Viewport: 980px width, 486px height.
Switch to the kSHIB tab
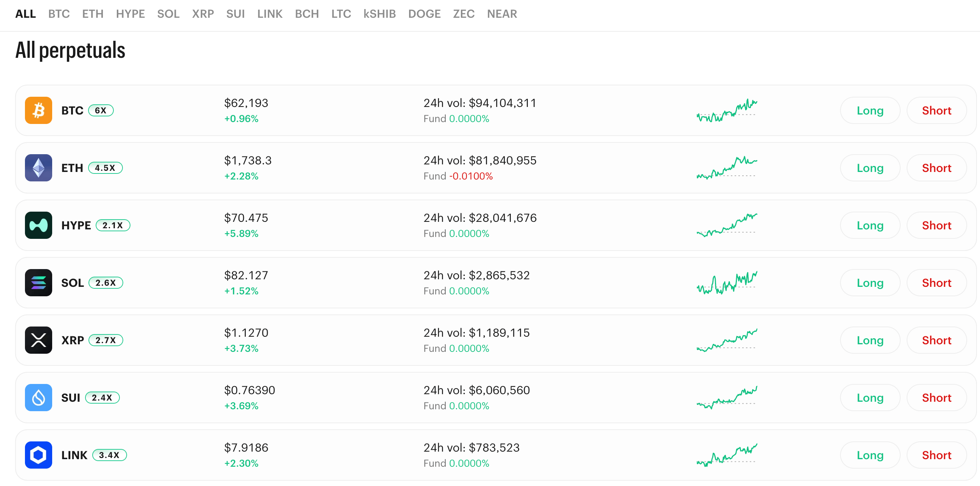pos(380,14)
